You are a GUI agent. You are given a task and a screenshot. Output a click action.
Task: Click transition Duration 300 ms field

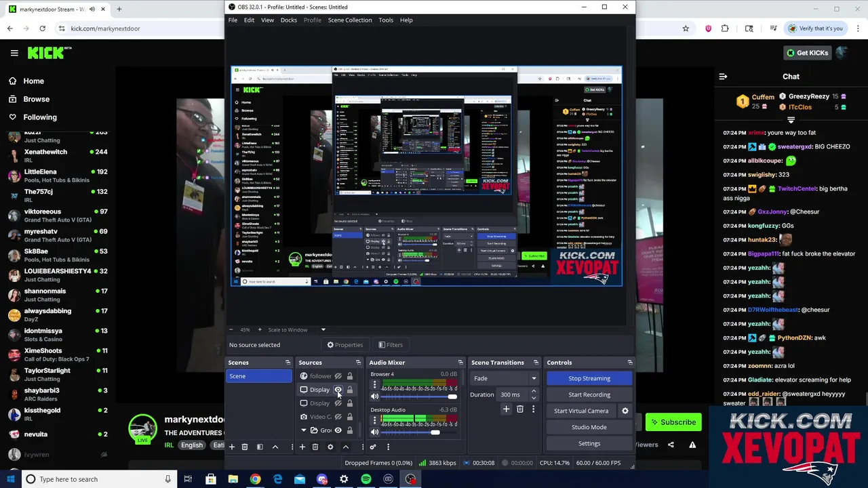(513, 394)
